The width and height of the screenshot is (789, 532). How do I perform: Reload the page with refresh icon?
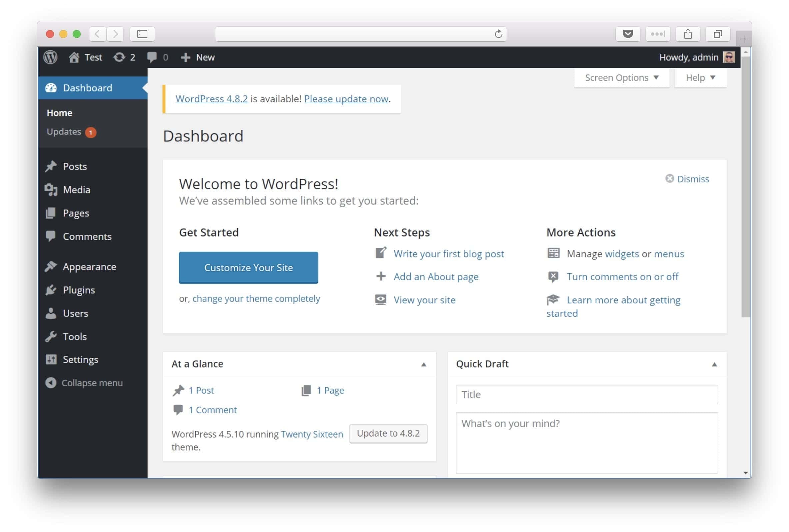tap(498, 34)
